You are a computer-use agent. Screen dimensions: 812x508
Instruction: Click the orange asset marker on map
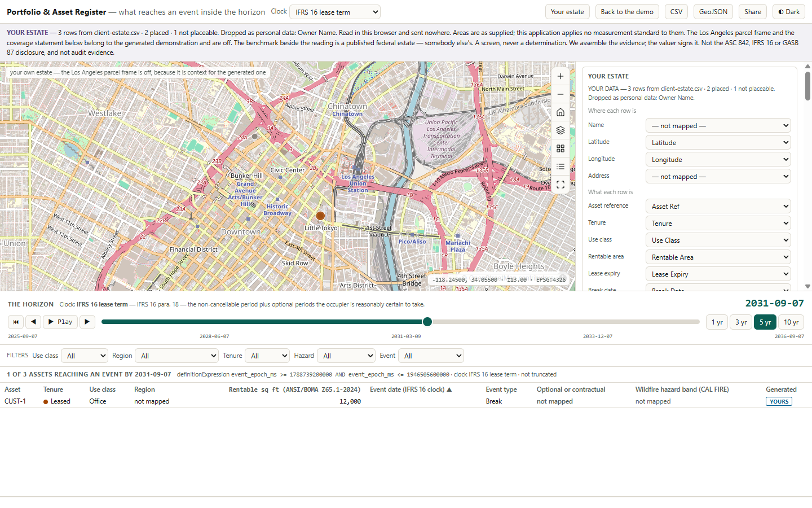[x=320, y=216]
